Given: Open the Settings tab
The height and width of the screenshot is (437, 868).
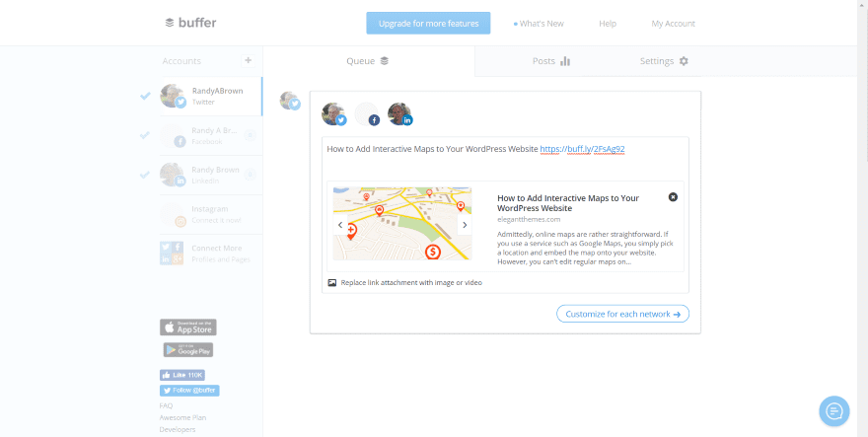Looking at the screenshot, I should point(664,61).
